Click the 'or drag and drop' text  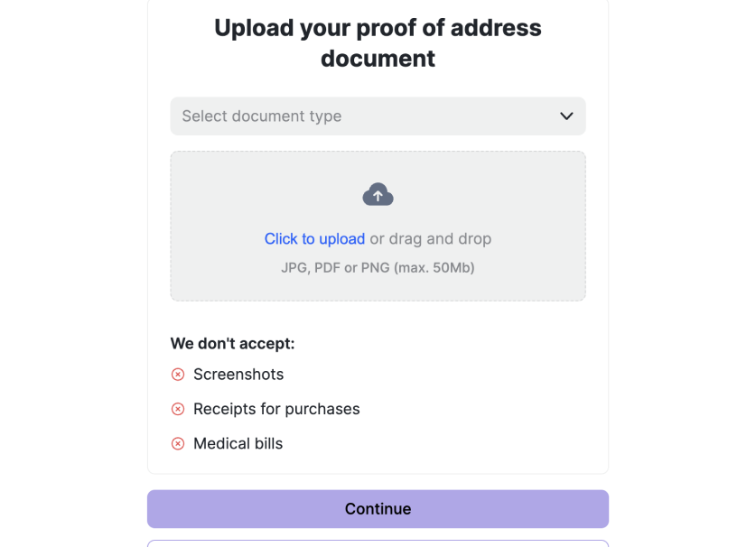(x=431, y=239)
